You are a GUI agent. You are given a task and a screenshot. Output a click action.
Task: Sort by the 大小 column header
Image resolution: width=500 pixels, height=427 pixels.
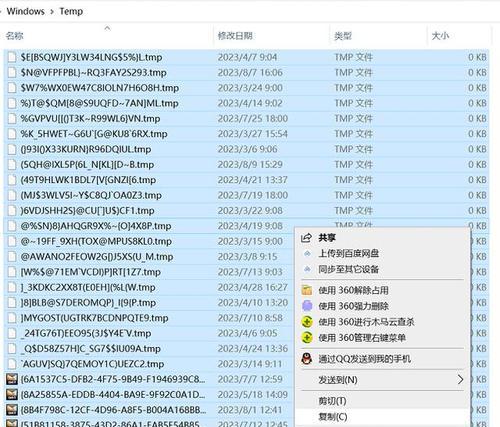(440, 36)
